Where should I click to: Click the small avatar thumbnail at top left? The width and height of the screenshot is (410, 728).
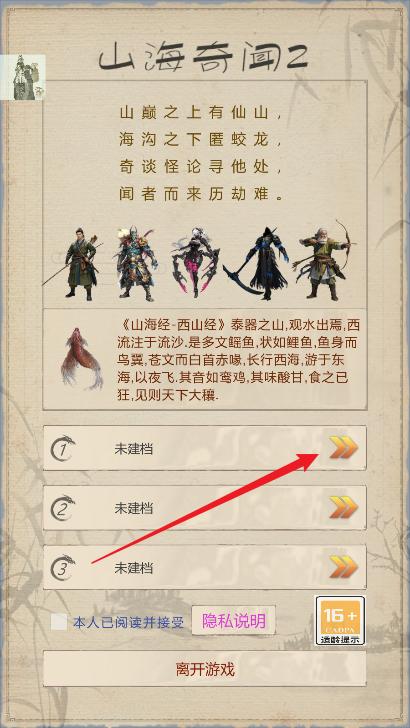[x=23, y=78]
